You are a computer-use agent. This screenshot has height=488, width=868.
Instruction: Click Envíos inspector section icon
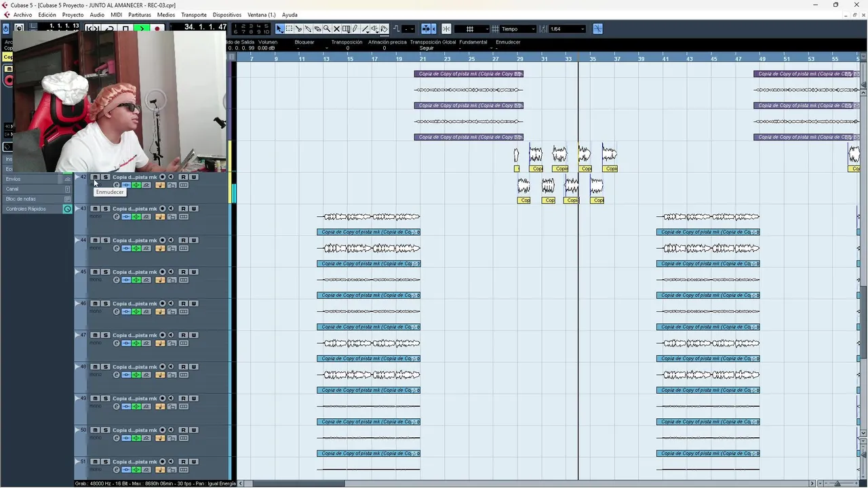(x=67, y=179)
